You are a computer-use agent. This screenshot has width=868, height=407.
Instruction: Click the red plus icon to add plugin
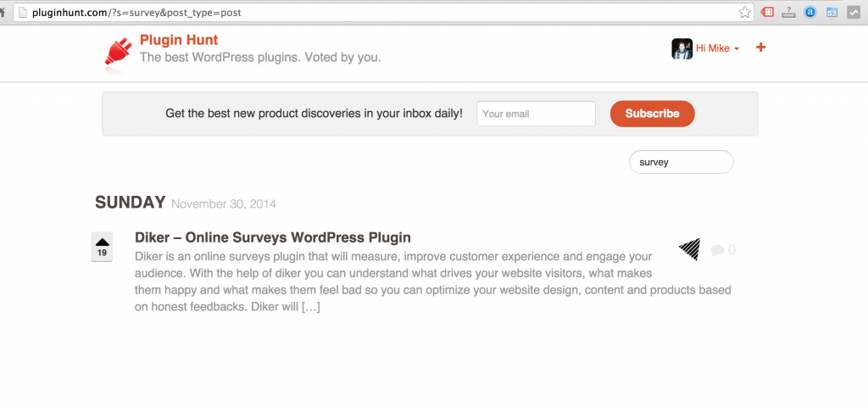[x=760, y=47]
